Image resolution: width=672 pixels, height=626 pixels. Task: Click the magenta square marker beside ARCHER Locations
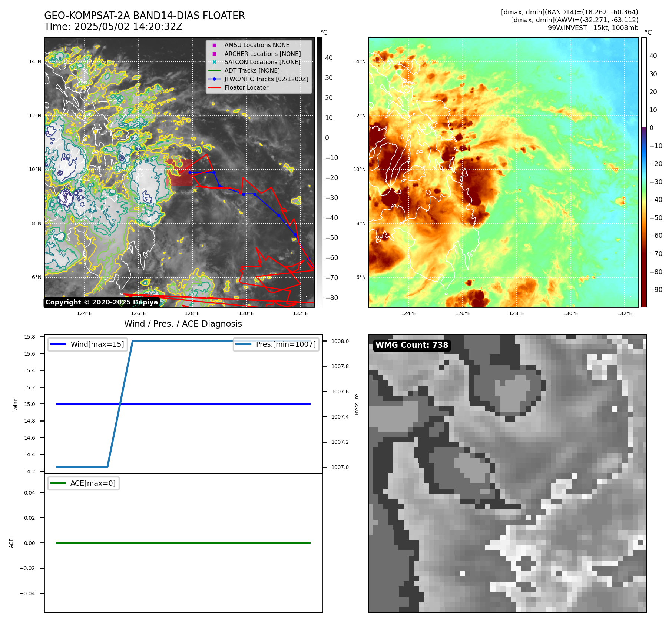pos(214,54)
